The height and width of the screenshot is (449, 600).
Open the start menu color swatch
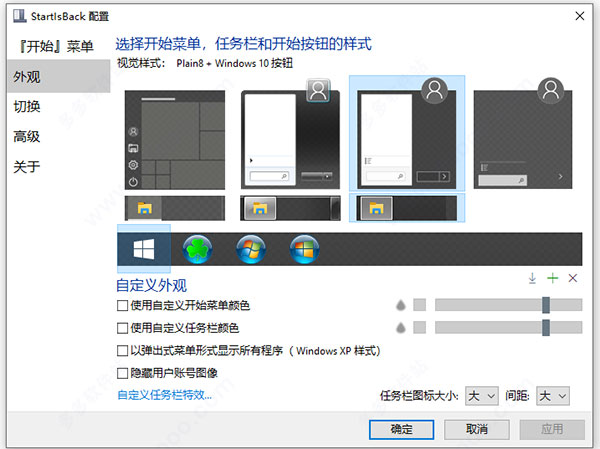420,305
